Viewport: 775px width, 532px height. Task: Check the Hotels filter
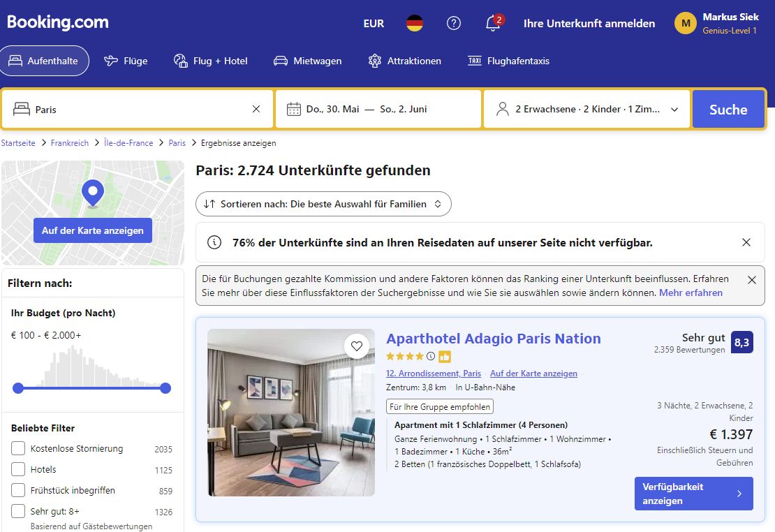click(x=18, y=469)
